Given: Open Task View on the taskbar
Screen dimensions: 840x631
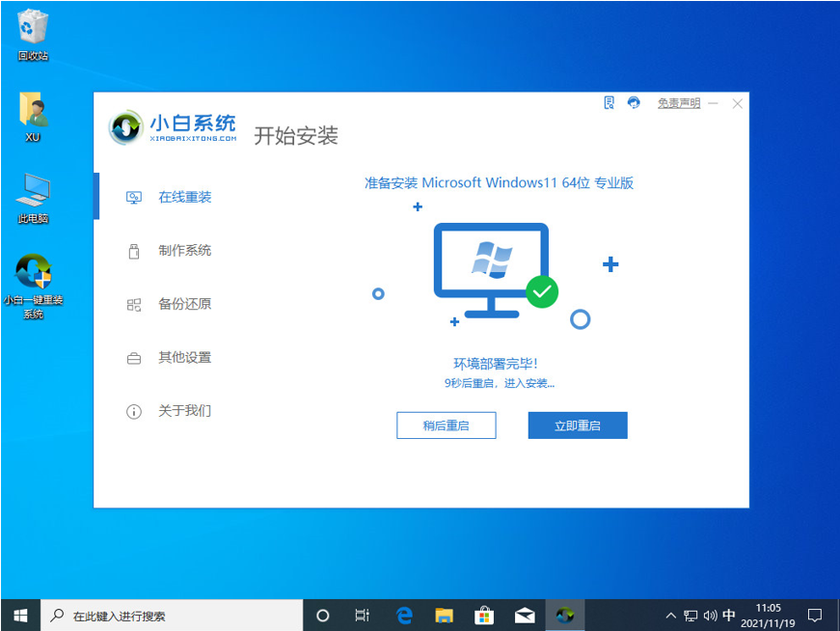Looking at the screenshot, I should click(362, 615).
